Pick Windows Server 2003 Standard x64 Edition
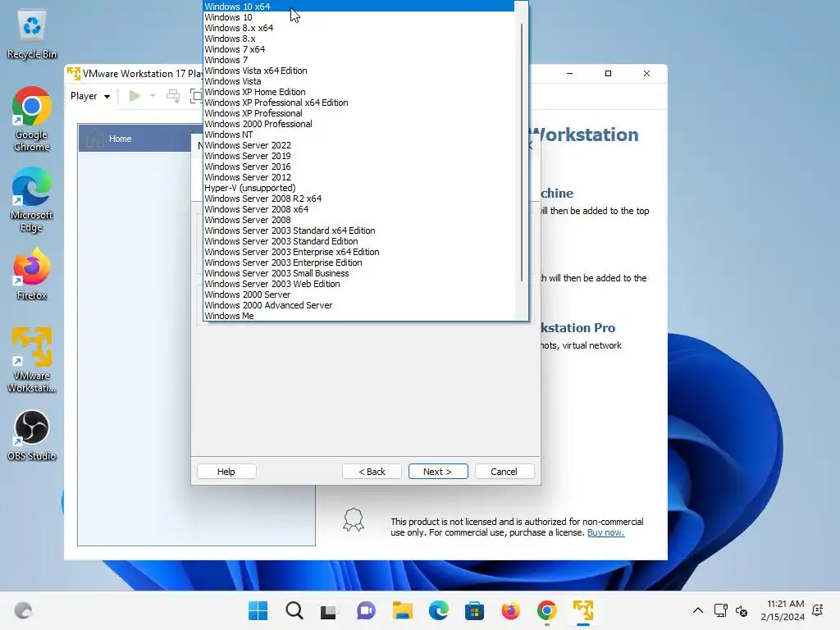 click(358, 231)
